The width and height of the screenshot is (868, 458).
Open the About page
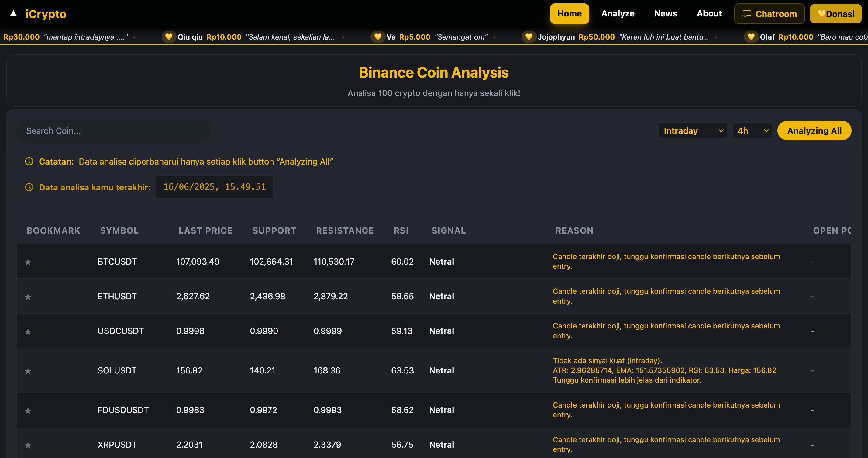[709, 13]
